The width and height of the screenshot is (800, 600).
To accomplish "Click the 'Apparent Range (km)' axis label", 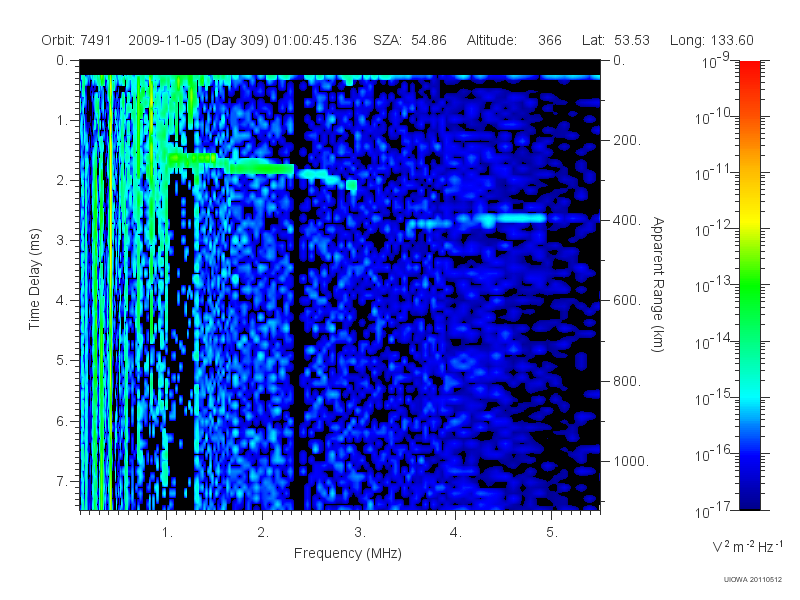I will 658,284.
